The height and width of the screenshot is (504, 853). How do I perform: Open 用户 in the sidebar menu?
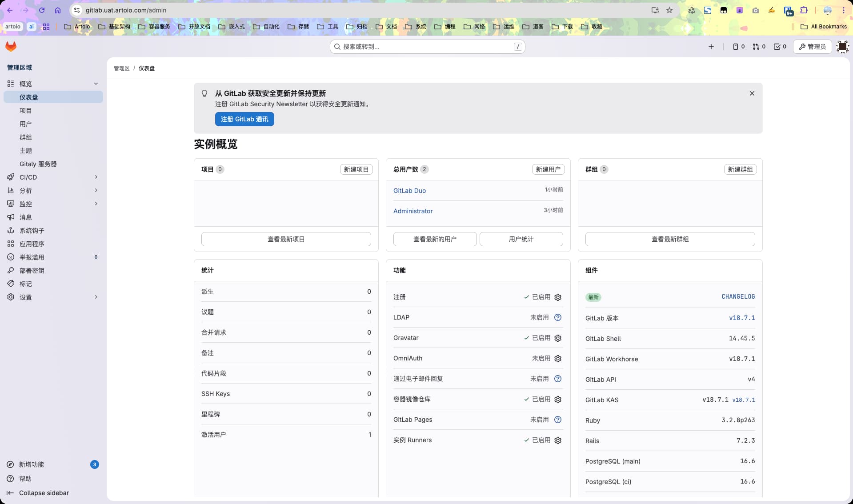26,124
